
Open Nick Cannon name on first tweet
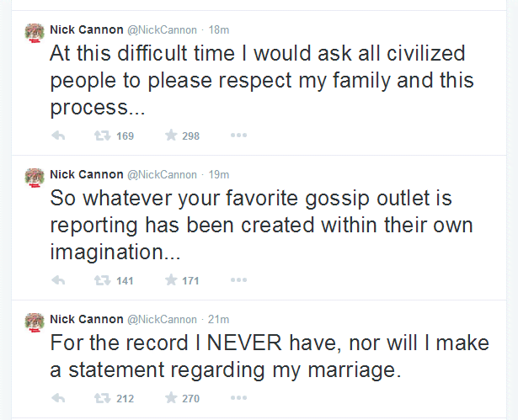(x=86, y=29)
